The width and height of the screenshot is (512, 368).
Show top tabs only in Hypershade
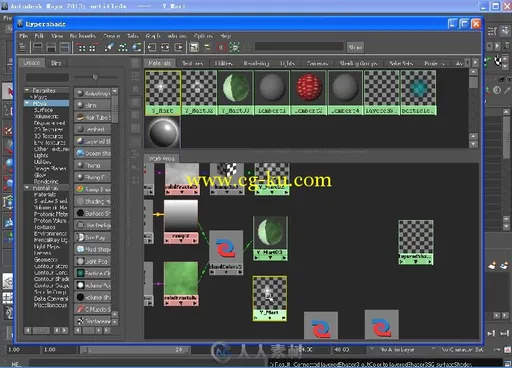[x=37, y=47]
